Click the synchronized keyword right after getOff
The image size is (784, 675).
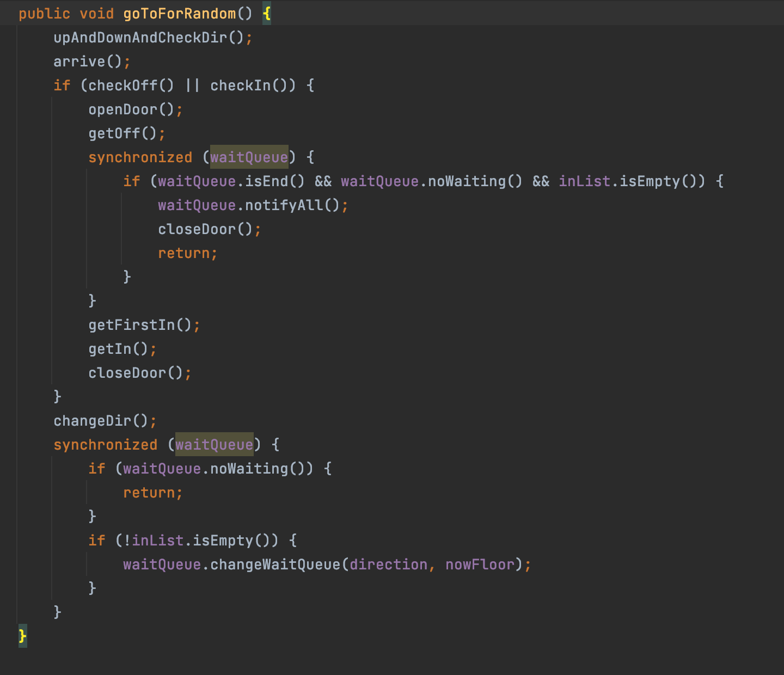point(140,157)
